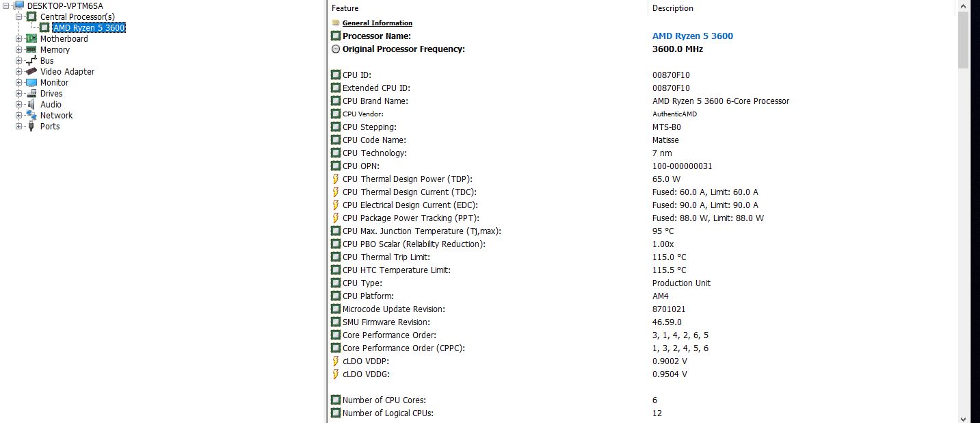The width and height of the screenshot is (980, 423).
Task: Select the CPU Brand Name row
Action: click(x=643, y=101)
